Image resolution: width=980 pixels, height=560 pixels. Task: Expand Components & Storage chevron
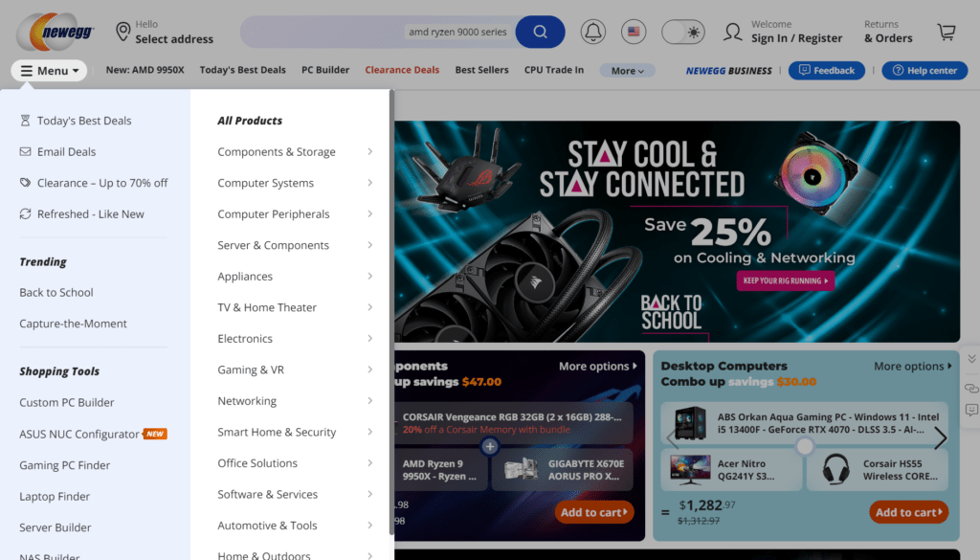coord(370,152)
